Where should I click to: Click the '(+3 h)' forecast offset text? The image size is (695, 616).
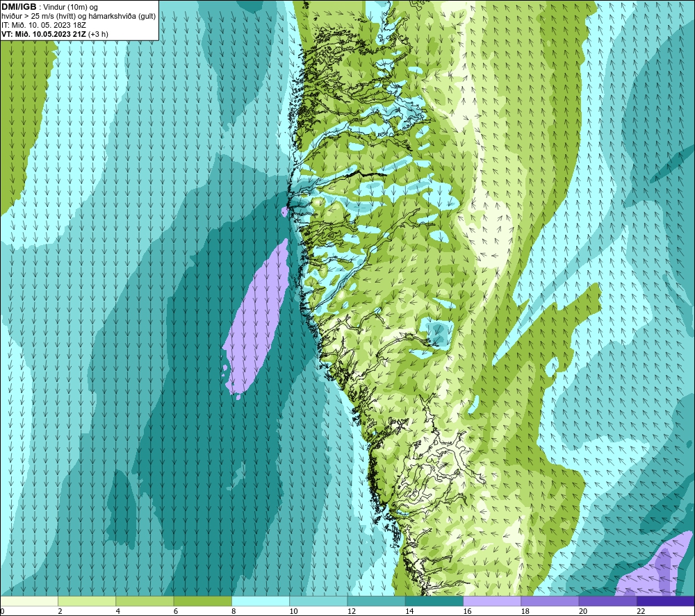pos(98,34)
